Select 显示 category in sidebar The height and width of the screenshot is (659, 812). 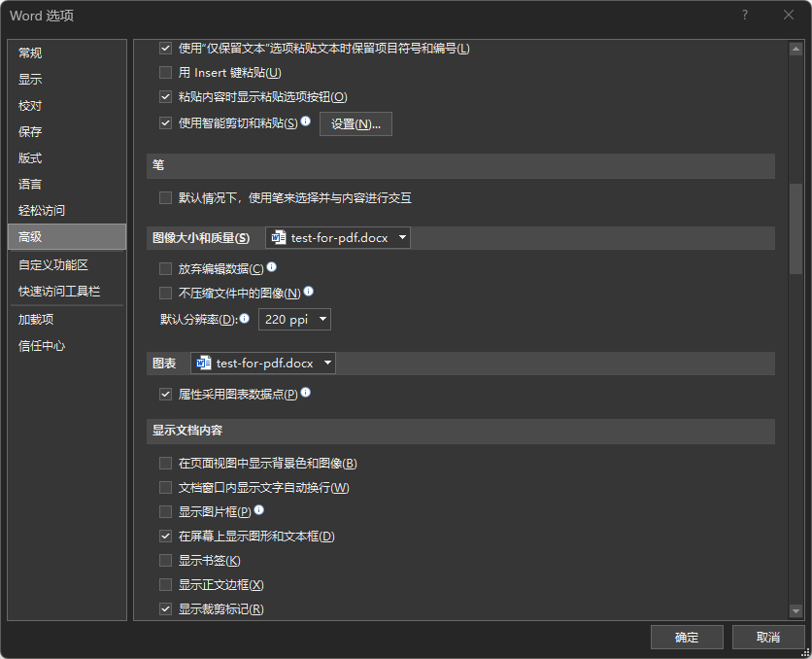[67, 80]
